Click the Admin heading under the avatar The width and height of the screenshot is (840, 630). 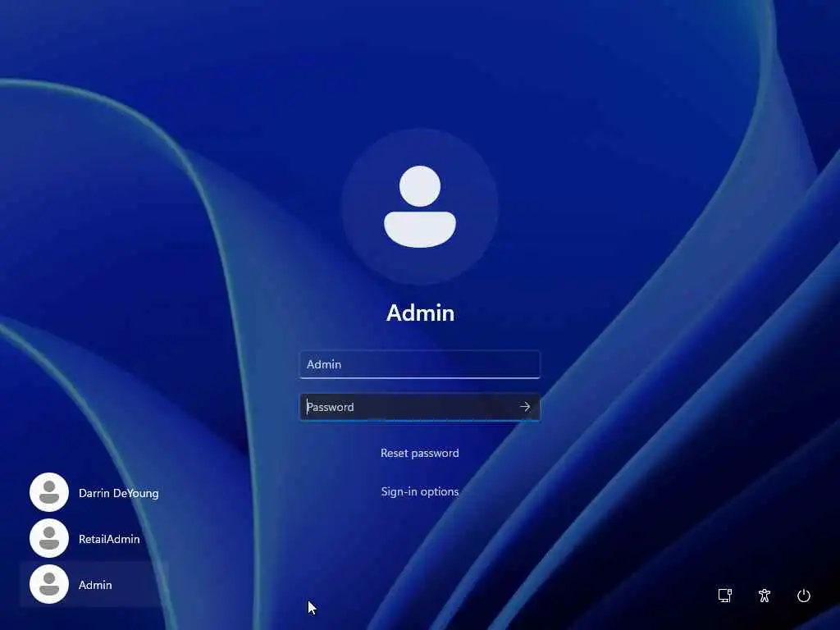[421, 313]
